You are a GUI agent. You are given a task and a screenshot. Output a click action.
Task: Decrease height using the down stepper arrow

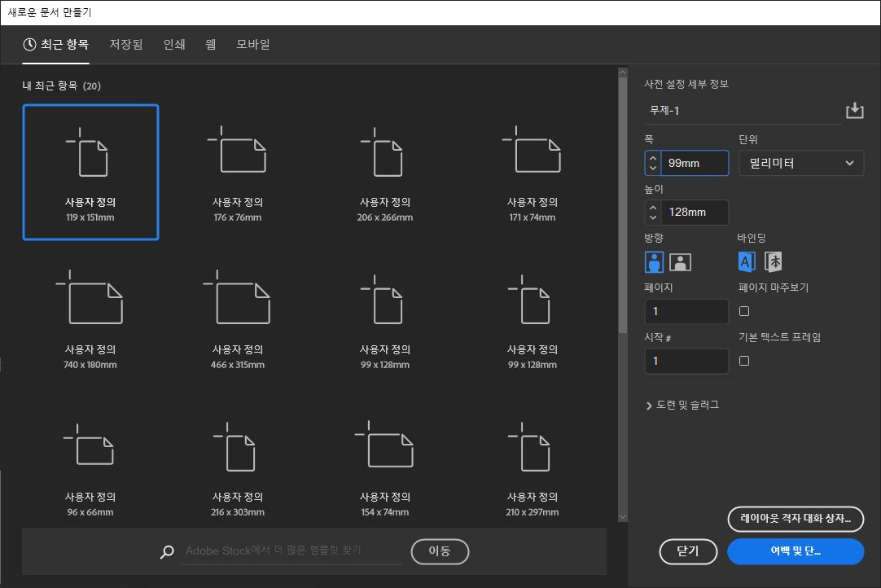[652, 217]
